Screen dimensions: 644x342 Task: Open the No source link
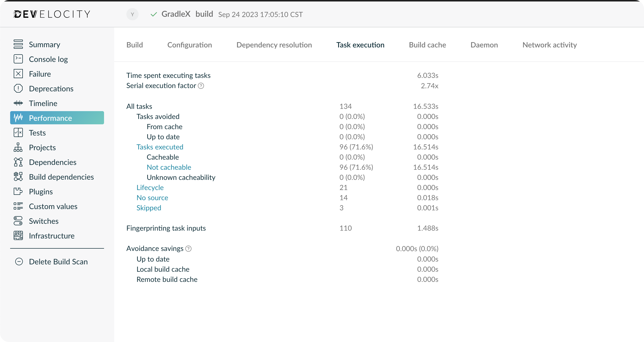point(152,198)
